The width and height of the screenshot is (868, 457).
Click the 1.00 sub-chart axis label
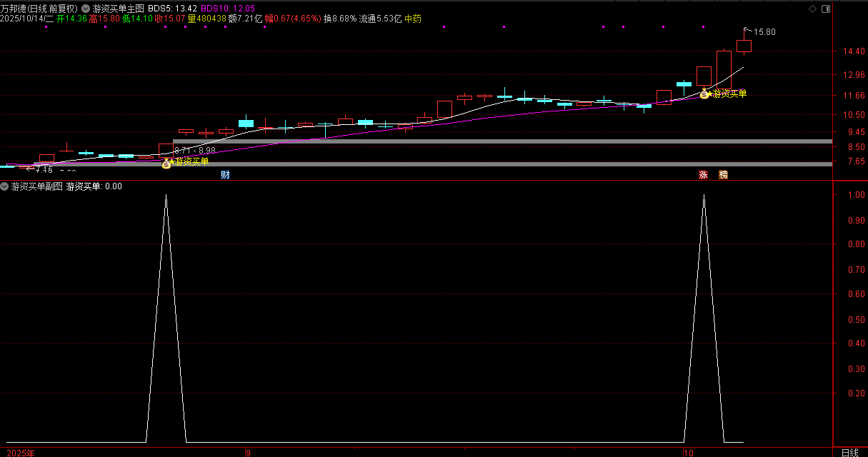click(855, 195)
